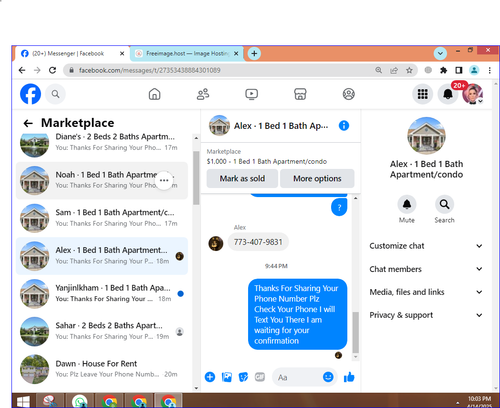Switch to Freeimage.host tab
This screenshot has height=408, width=500.
[187, 54]
